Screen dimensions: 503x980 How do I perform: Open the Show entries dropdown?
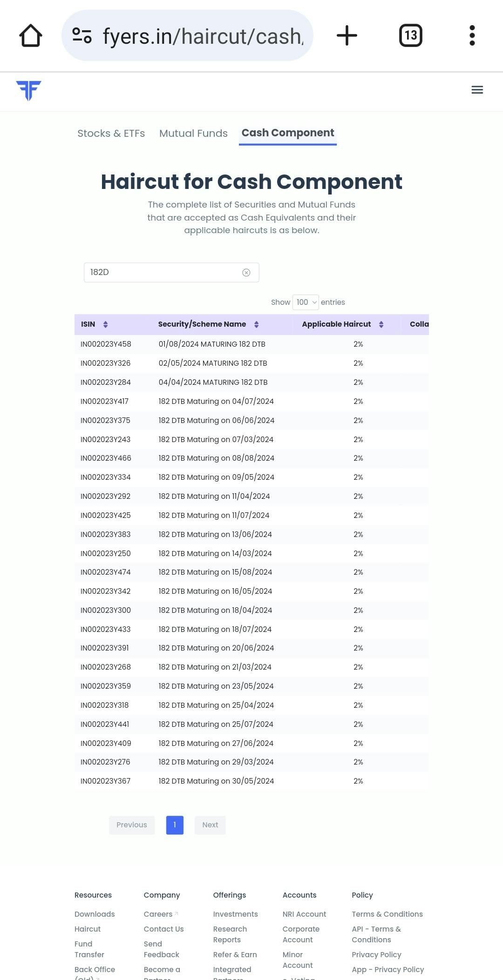[306, 302]
